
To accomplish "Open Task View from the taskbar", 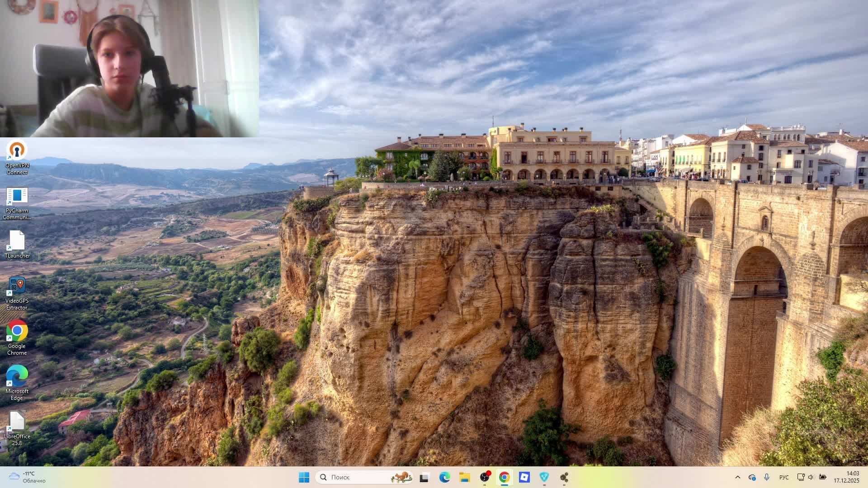I will pyautogui.click(x=424, y=477).
